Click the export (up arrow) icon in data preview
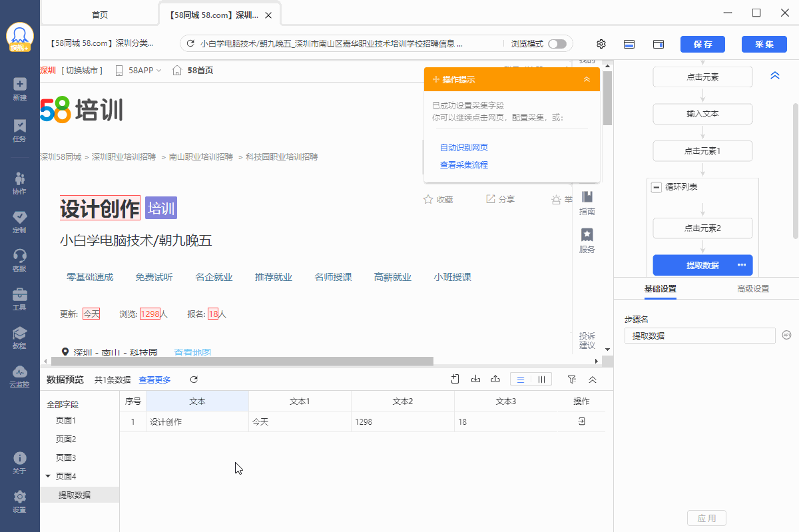799x532 pixels. [495, 380]
